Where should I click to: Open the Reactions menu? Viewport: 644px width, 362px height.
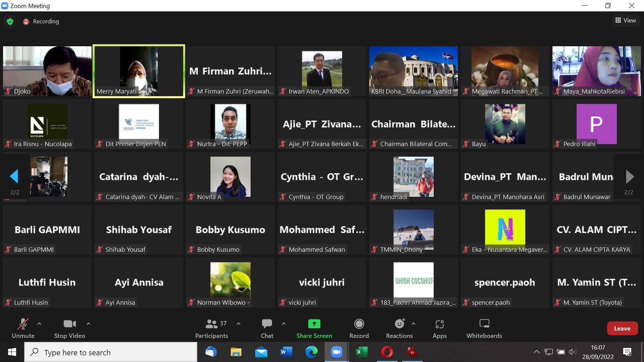coord(399,329)
